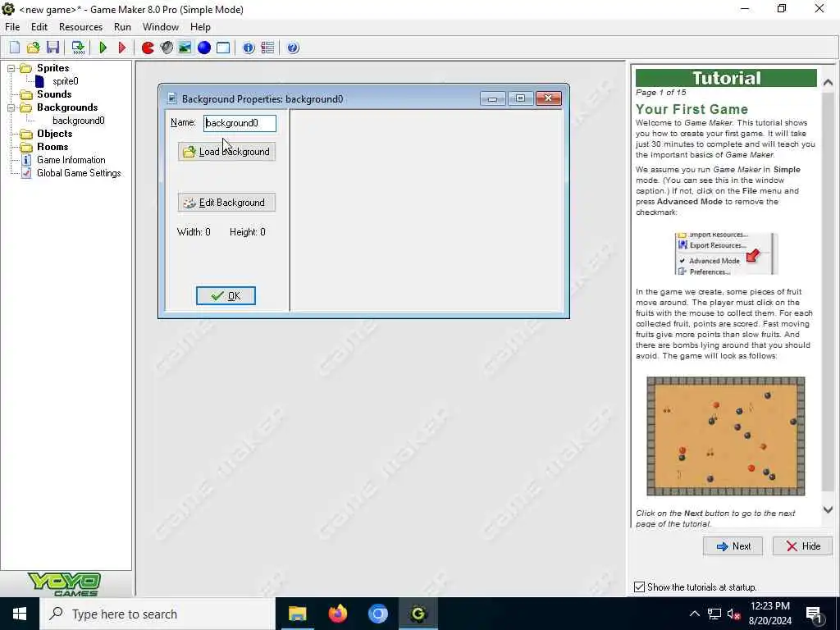
Task: Open the notification center
Action: coord(815,614)
